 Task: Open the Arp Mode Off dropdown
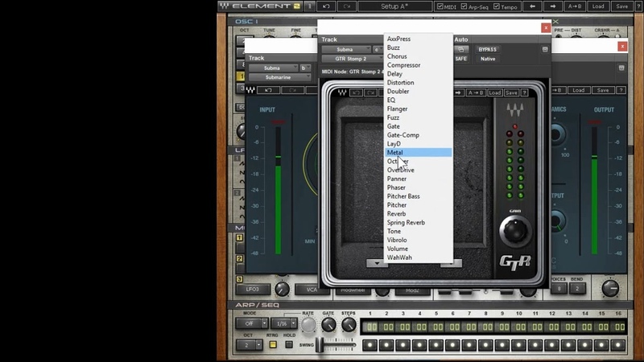[x=252, y=323]
